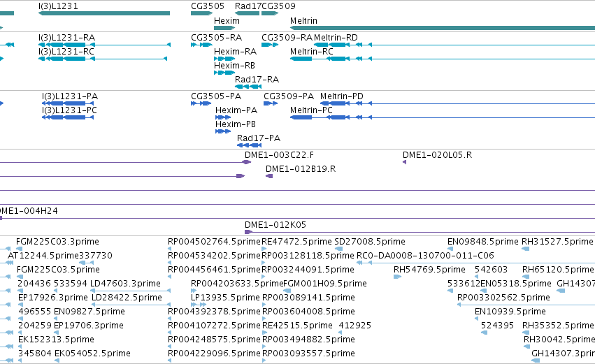Open the RH31527.5prime EST label

(x=557, y=242)
